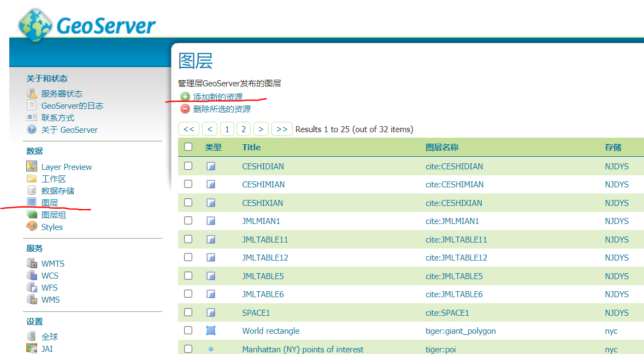
Task: Tick the select-all checkbox in table header
Action: pyautogui.click(x=188, y=147)
